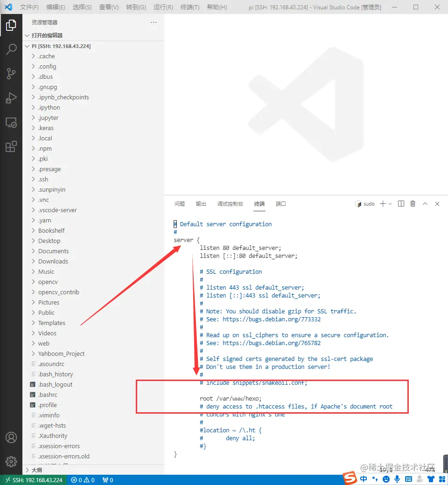Open the Sogou toolbox grid icon

point(442,479)
